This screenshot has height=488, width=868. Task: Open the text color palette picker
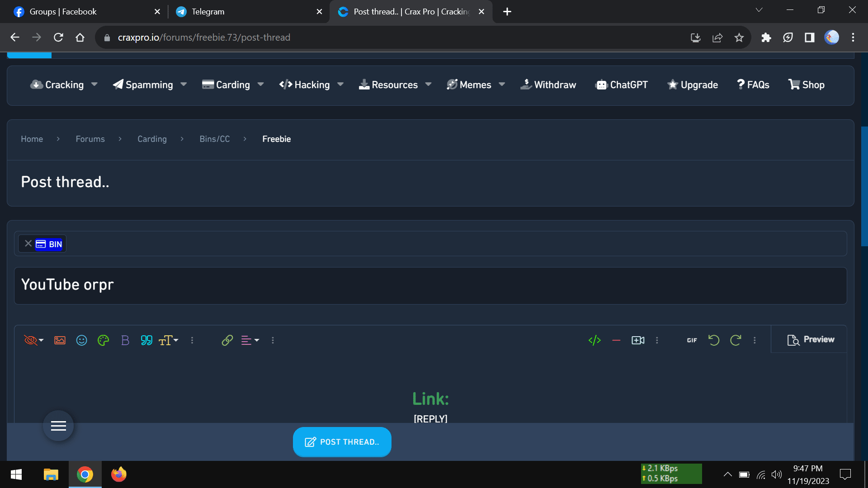coord(103,340)
